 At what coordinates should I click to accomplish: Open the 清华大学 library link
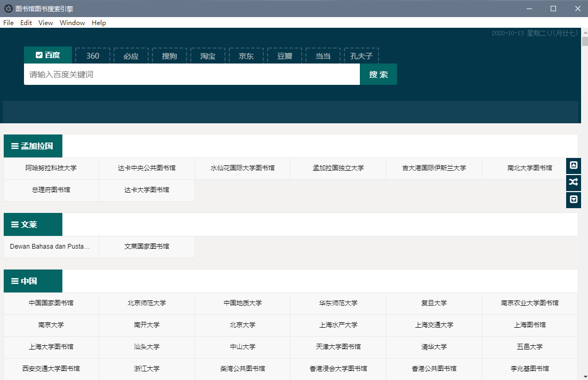(x=433, y=346)
